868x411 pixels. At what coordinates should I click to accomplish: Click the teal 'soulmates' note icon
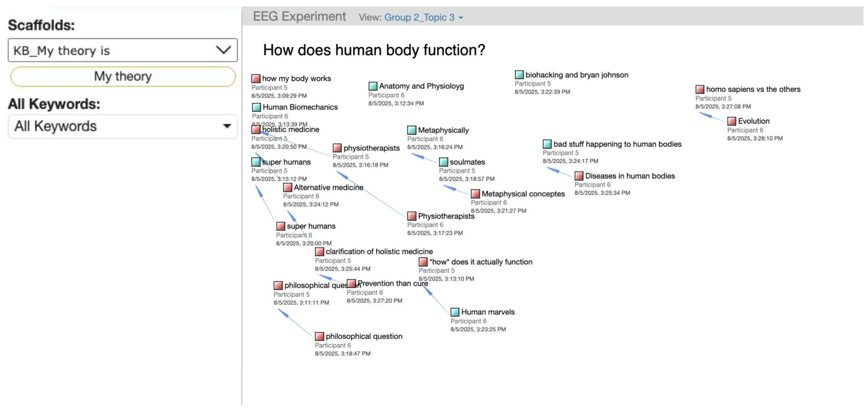coord(443,162)
